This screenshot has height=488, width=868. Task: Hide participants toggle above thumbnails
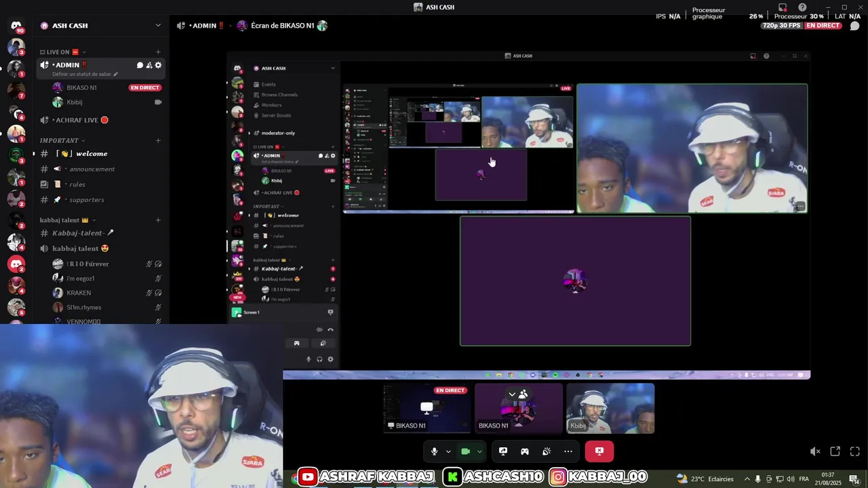(x=519, y=394)
